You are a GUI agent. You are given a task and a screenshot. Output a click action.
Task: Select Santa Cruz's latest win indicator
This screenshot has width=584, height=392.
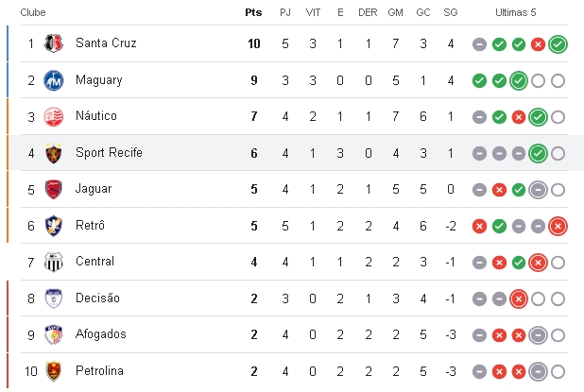coord(558,44)
